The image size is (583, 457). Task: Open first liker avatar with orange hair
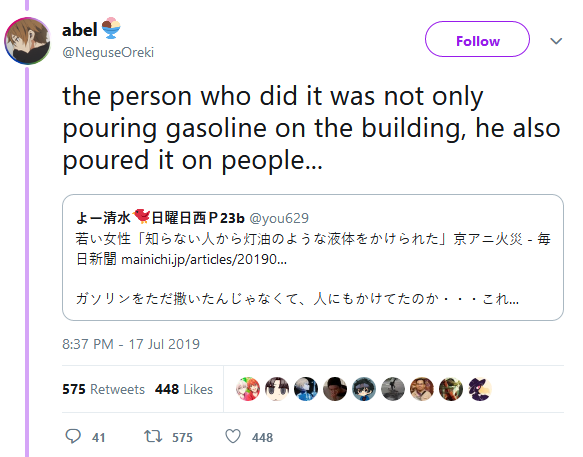[248, 389]
